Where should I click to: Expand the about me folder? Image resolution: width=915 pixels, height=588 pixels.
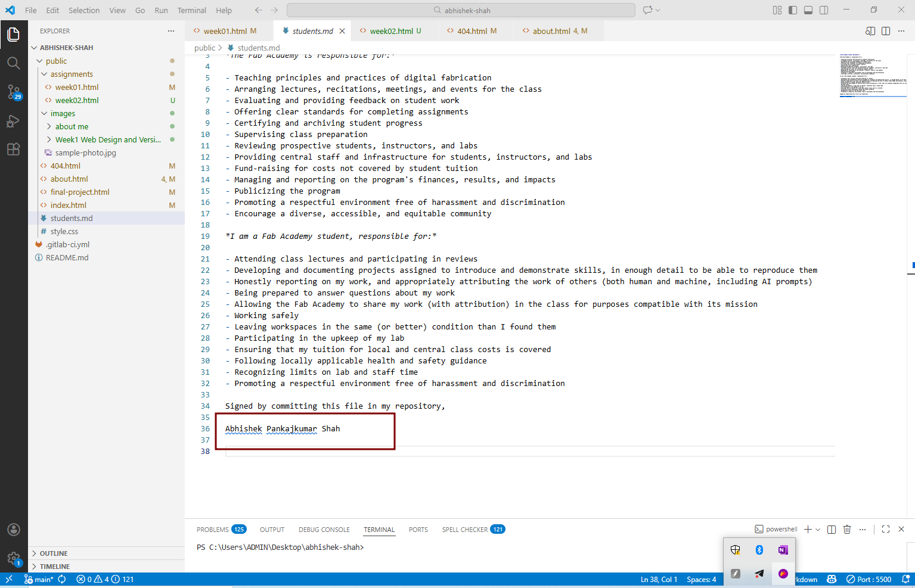(x=106, y=126)
